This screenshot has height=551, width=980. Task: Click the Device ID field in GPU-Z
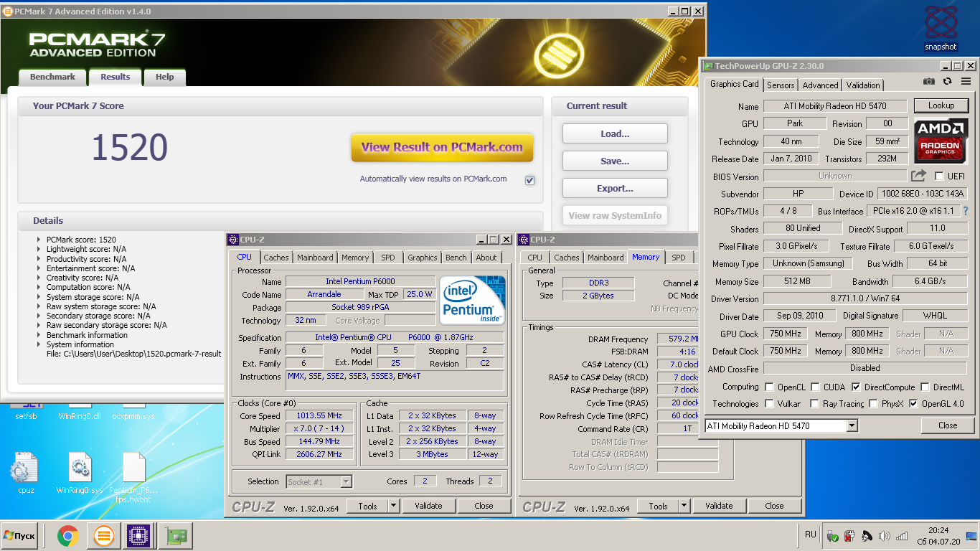[923, 194]
